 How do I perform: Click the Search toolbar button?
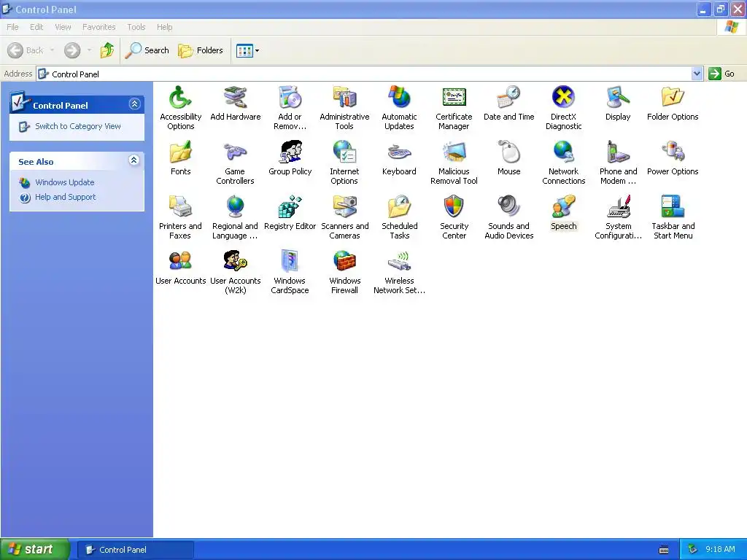coord(147,50)
